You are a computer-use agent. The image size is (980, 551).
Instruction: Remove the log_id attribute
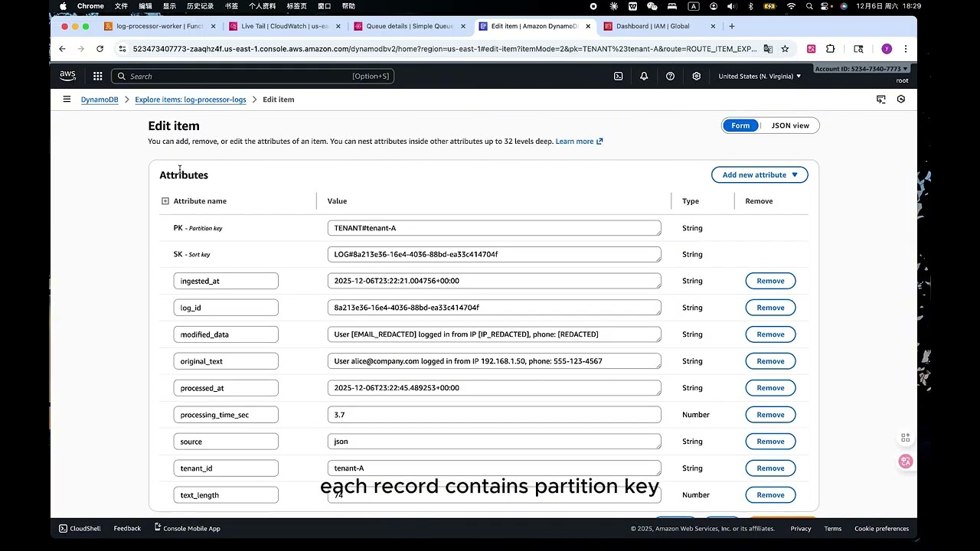pos(770,308)
